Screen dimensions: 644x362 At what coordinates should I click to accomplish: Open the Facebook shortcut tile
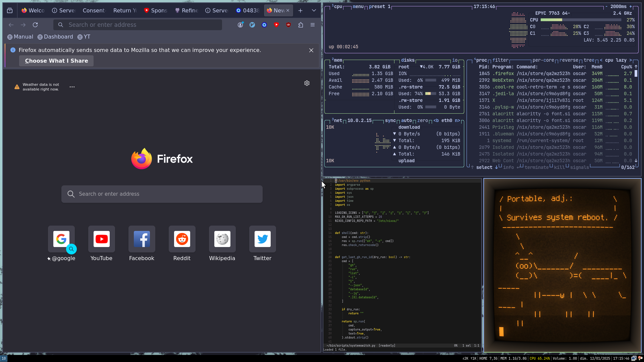[x=142, y=244]
